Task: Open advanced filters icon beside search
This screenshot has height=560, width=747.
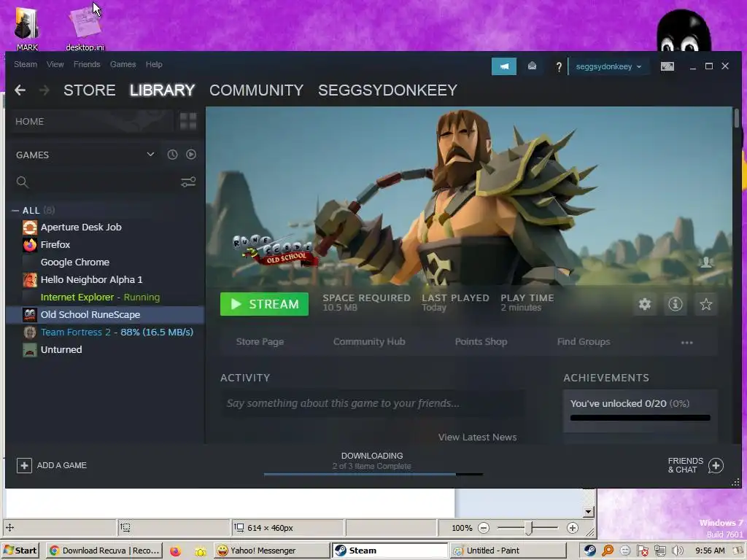Action: click(188, 182)
